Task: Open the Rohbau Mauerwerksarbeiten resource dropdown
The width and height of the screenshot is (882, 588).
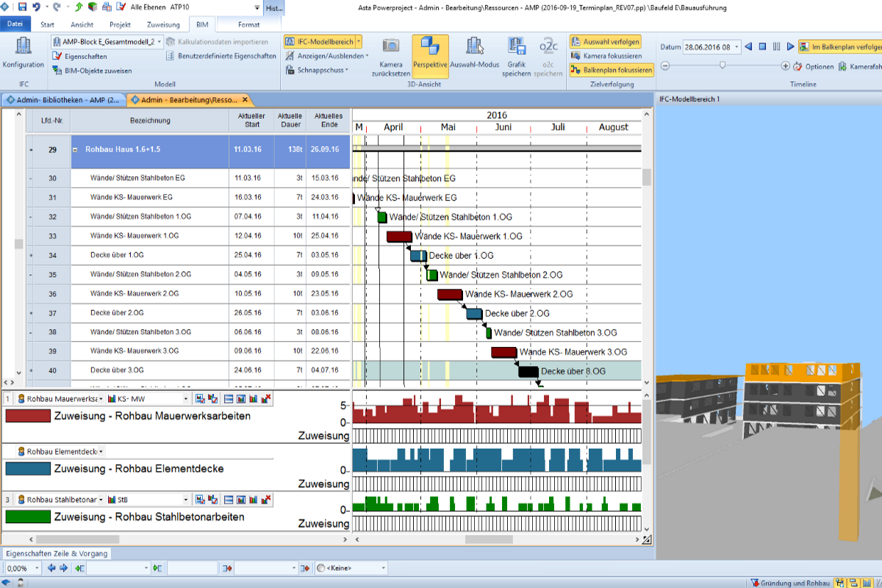Action: 101,398
